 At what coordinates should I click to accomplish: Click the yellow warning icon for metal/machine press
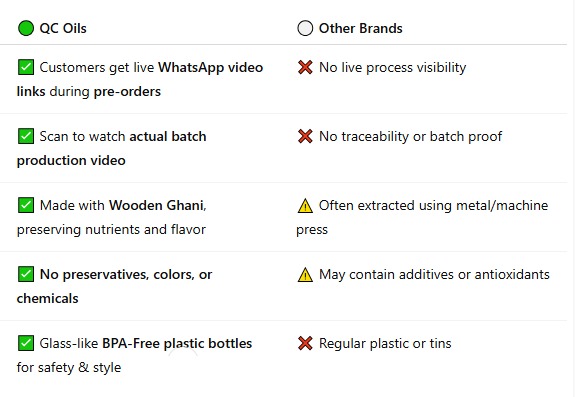305,206
